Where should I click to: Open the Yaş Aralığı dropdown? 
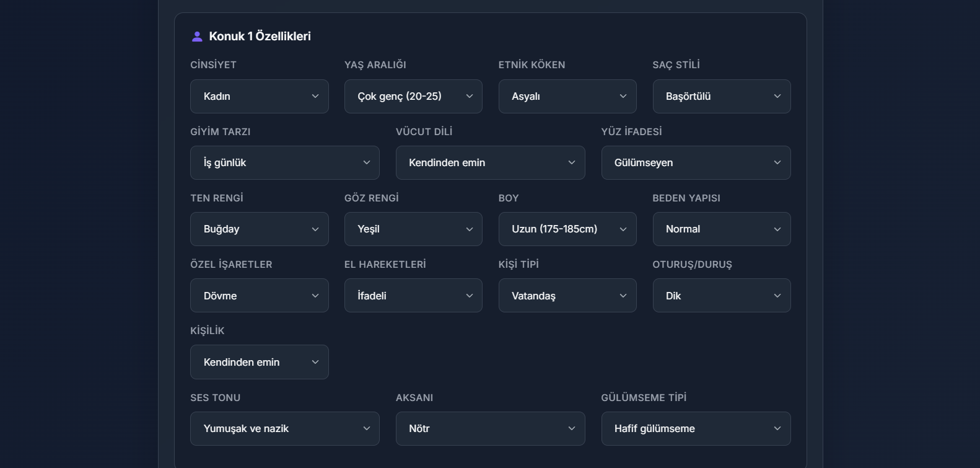[x=413, y=96]
